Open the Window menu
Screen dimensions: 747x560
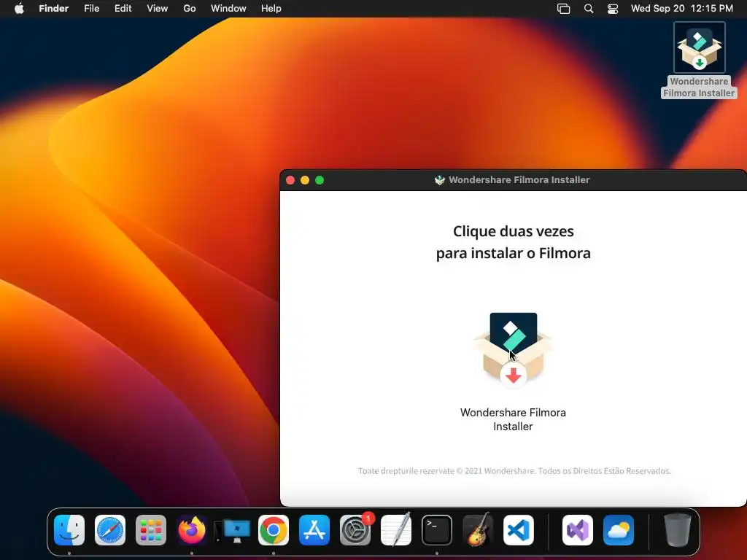(x=228, y=9)
